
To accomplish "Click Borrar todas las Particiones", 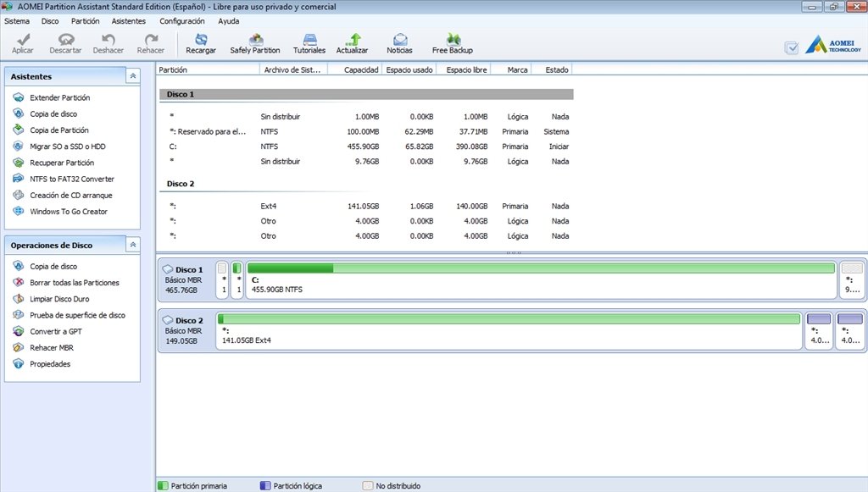I will pos(74,282).
